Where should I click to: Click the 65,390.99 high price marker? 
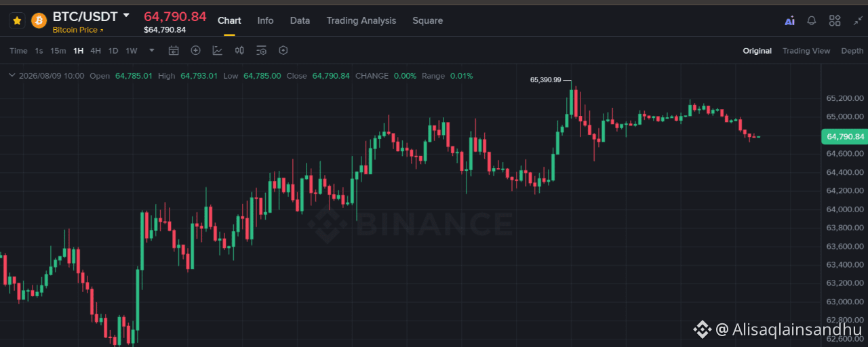tap(546, 80)
